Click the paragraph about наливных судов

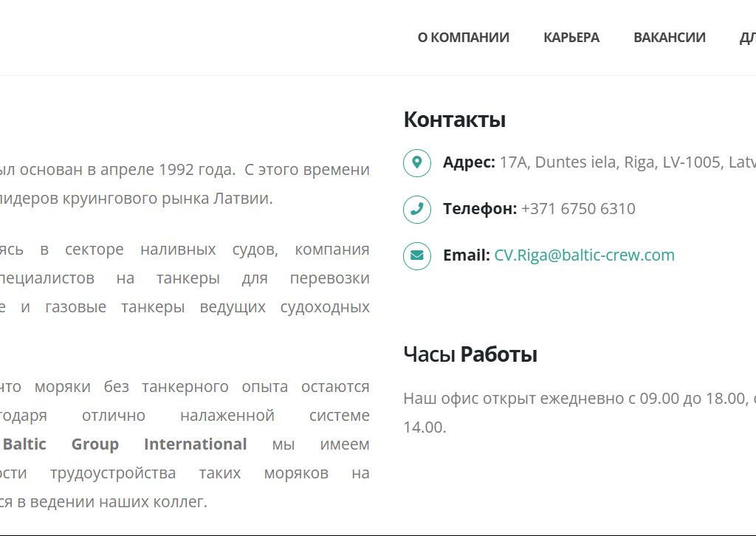point(185,250)
